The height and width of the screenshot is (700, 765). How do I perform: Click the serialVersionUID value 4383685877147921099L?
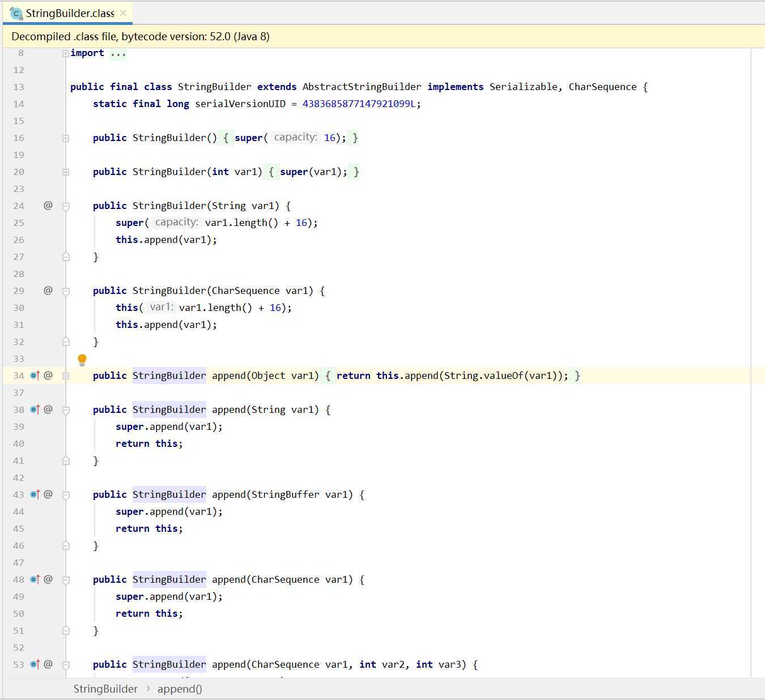click(x=359, y=104)
